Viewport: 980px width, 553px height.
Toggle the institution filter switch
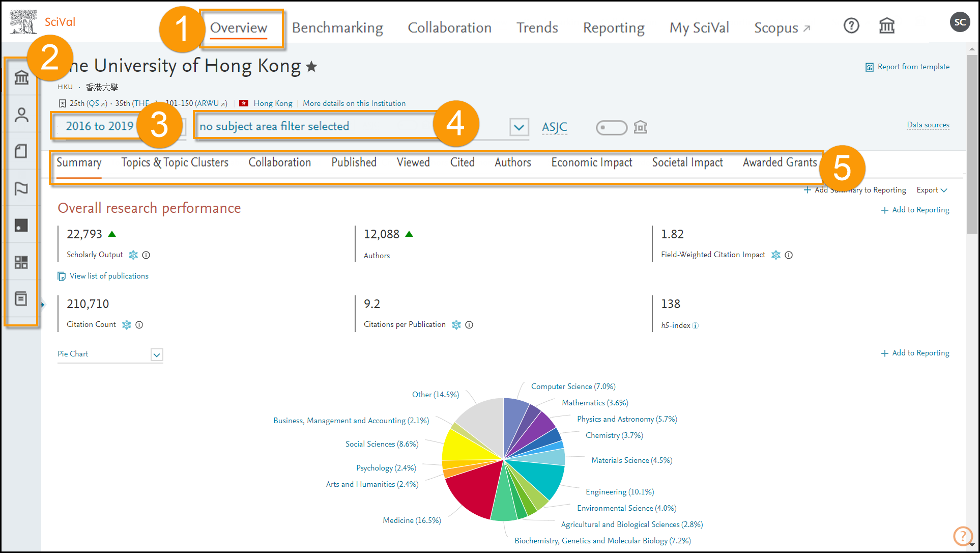(x=612, y=127)
